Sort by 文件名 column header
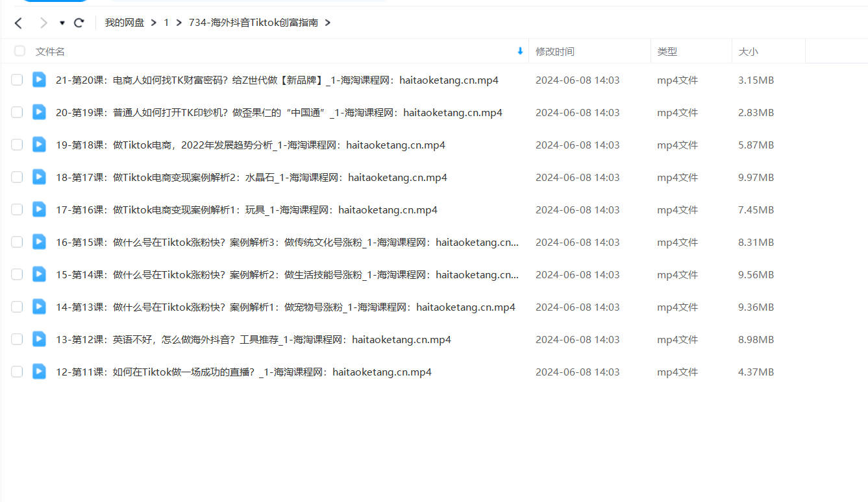 click(x=50, y=51)
